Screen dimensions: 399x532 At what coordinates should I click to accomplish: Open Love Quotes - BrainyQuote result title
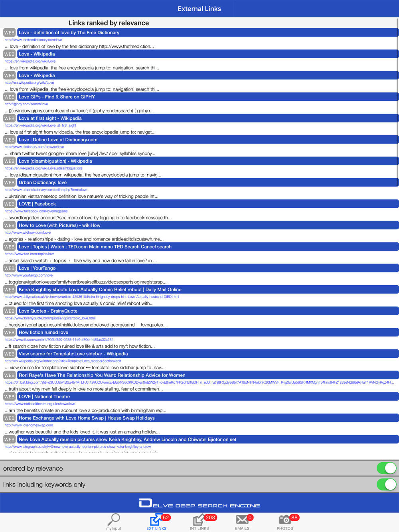pyautogui.click(x=208, y=311)
